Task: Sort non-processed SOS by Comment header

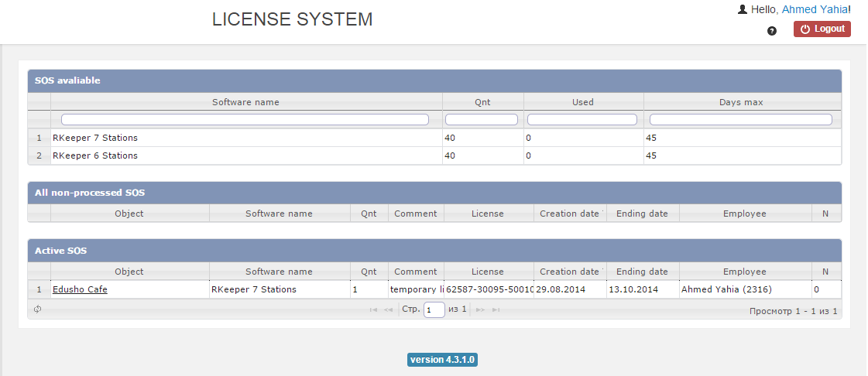Action: pyautogui.click(x=415, y=214)
